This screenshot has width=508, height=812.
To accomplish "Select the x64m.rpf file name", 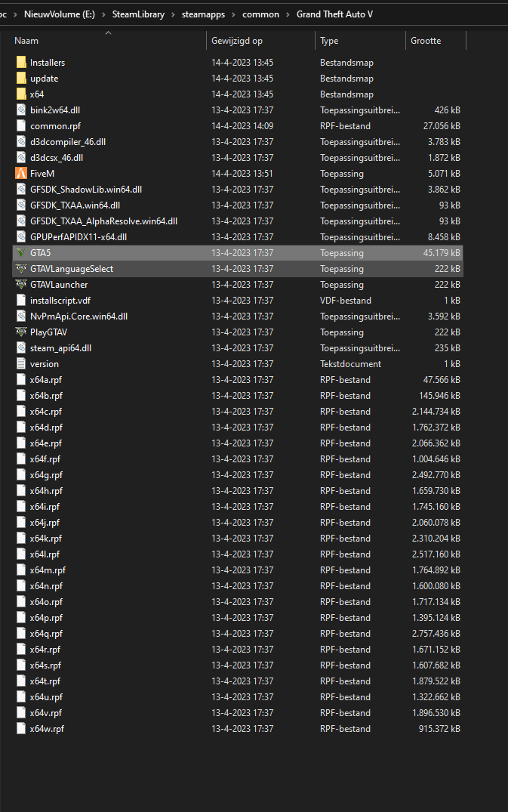I will coord(48,570).
